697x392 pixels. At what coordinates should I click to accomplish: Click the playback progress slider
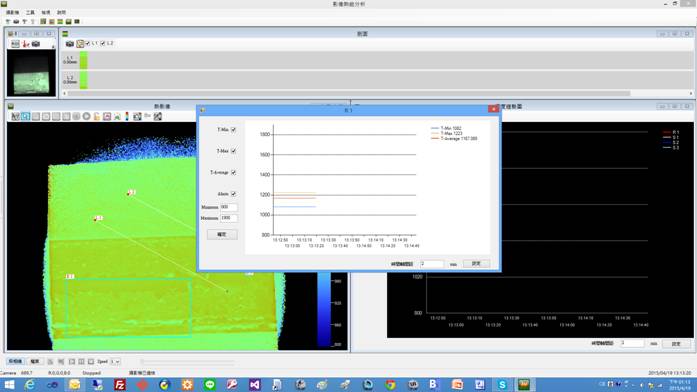(188, 362)
